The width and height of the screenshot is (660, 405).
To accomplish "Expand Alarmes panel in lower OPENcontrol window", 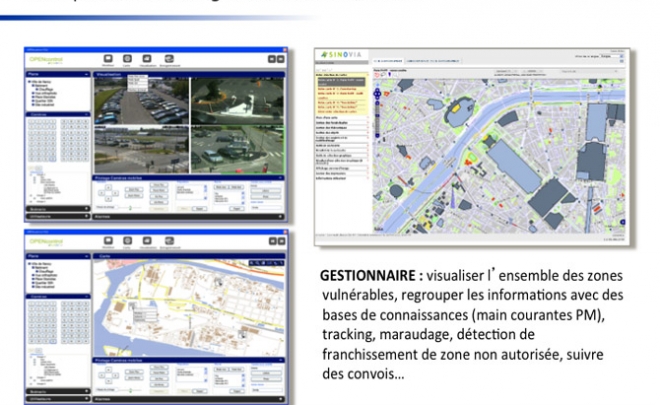I will click(x=280, y=399).
